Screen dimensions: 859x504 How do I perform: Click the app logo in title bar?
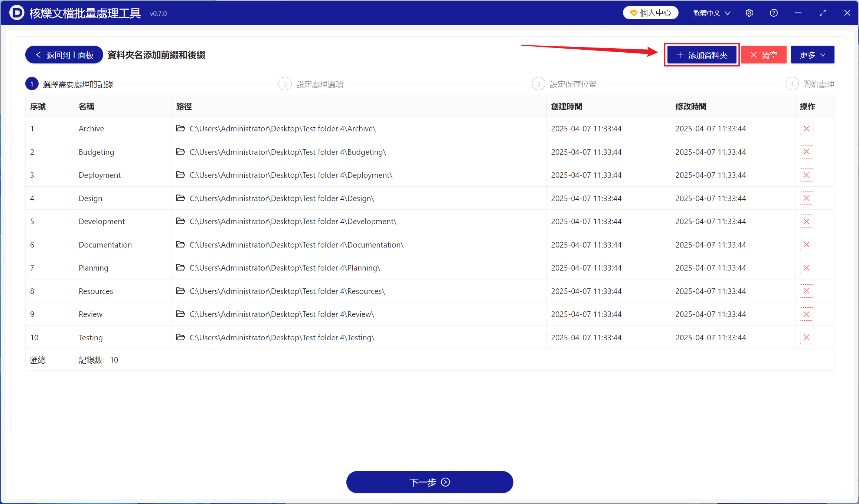[17, 13]
